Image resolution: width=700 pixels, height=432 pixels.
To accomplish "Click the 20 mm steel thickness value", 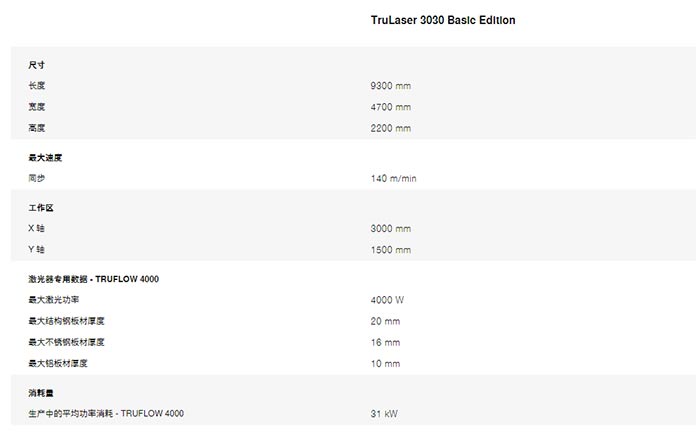I will point(385,321).
